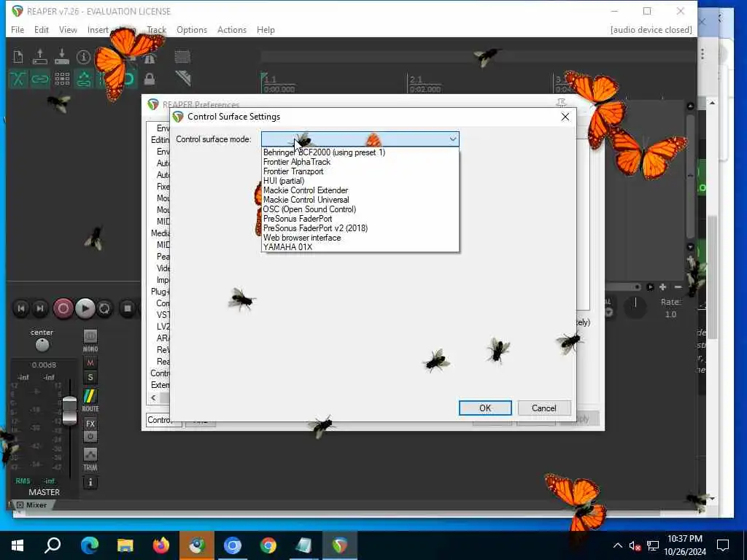Click the master center pan knob

point(42,345)
